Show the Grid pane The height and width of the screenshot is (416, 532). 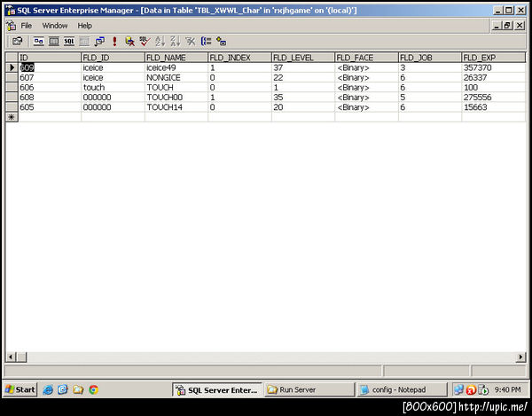point(53,42)
